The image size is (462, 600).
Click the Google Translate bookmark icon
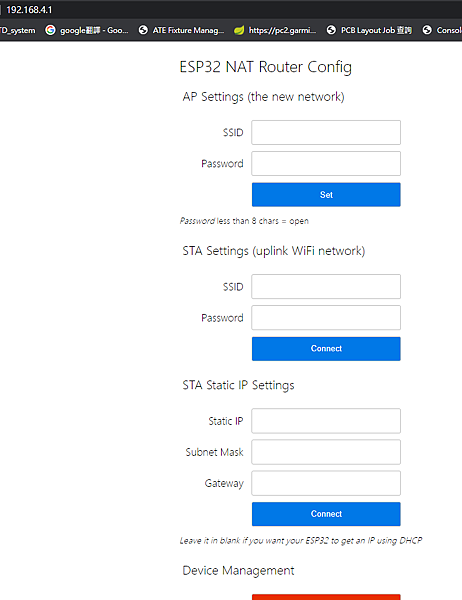(x=50, y=30)
